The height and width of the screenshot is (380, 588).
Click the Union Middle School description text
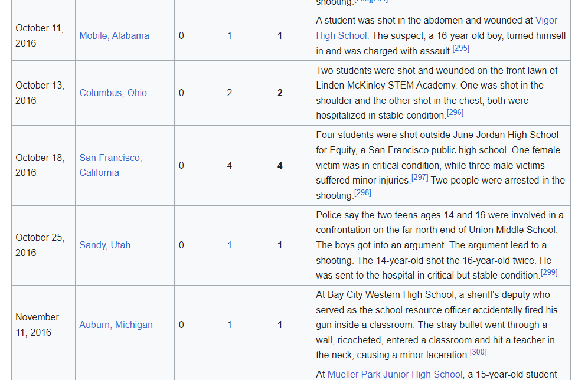coord(440,245)
